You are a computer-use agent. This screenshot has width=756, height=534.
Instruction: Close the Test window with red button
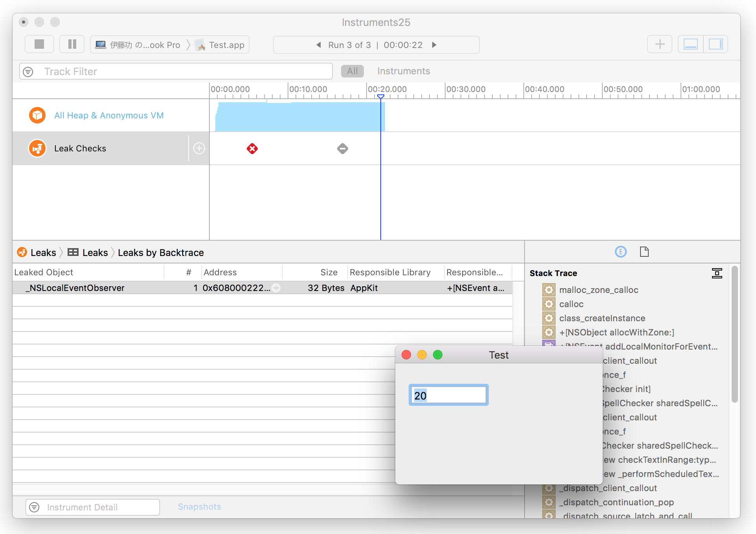click(x=406, y=355)
